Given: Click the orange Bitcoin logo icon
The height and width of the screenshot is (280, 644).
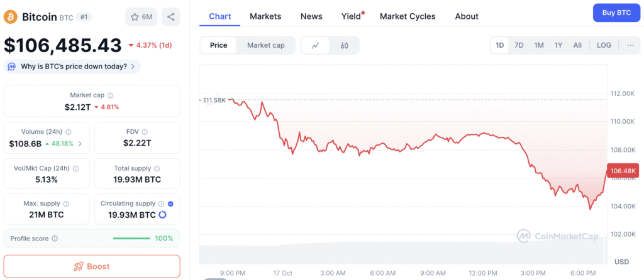Looking at the screenshot, I should 10,17.
